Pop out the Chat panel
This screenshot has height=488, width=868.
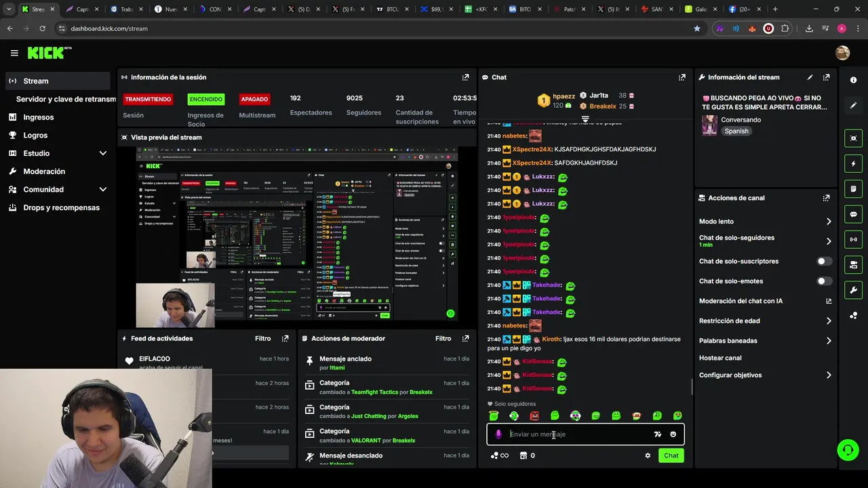coord(682,77)
